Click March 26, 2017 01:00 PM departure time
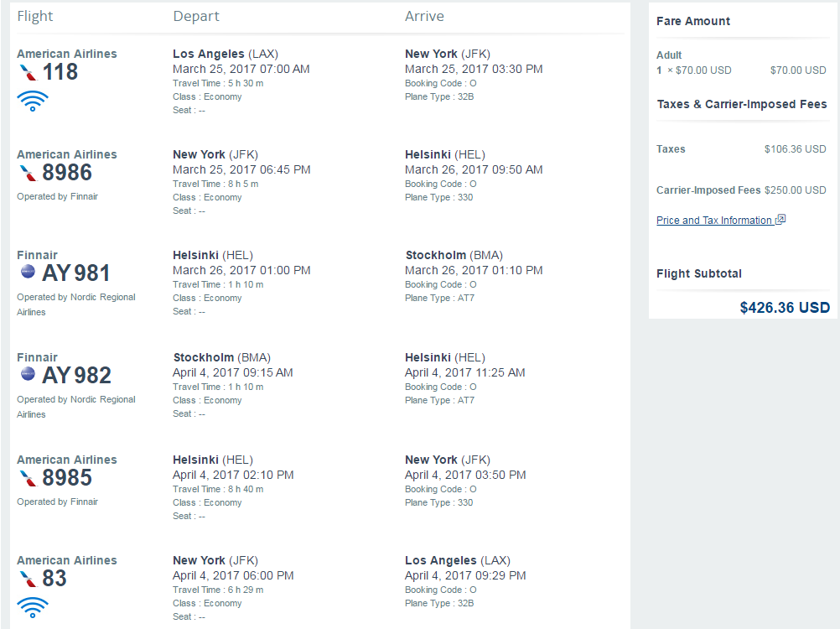 241,271
